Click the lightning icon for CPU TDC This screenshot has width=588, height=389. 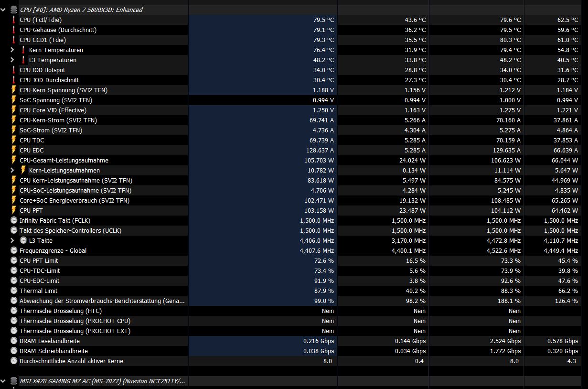pyautogui.click(x=13, y=140)
